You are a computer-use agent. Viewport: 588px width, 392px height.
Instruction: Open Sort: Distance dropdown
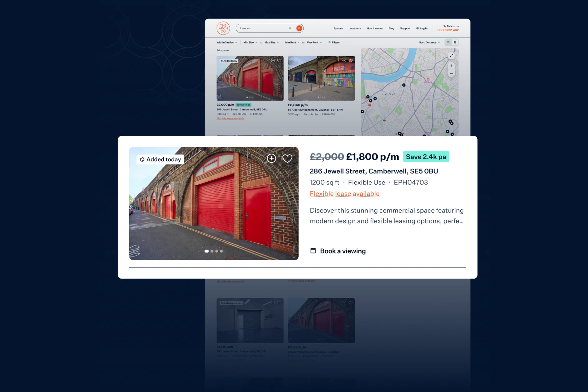tap(429, 43)
